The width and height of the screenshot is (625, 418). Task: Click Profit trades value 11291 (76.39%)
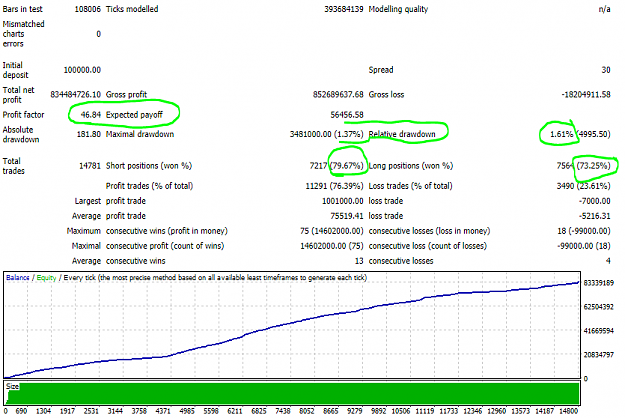click(x=334, y=186)
